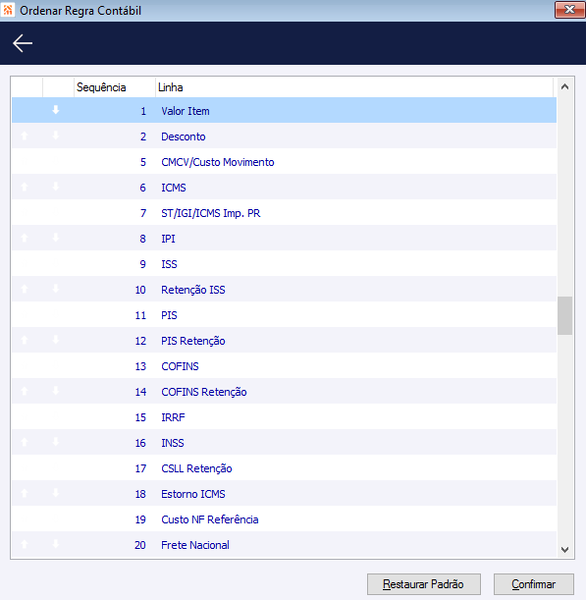This screenshot has width=586, height=600.
Task: Click Restaurar Padrão button
Action: (424, 584)
